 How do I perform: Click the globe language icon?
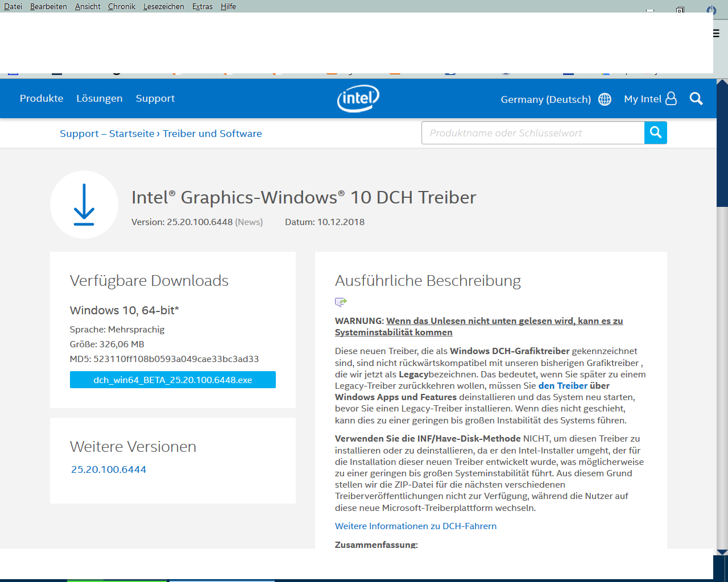coord(605,99)
